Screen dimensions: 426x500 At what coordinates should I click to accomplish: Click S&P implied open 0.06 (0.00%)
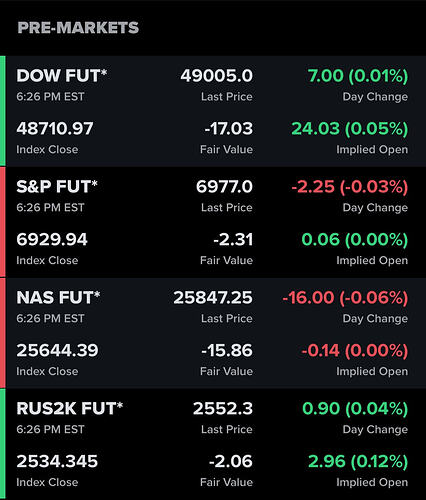pos(355,240)
